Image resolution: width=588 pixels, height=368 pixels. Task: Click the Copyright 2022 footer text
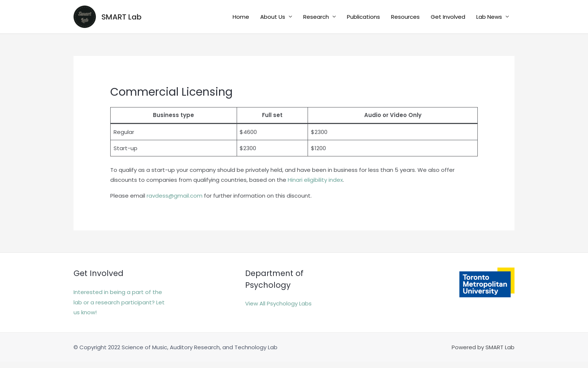coord(175,347)
